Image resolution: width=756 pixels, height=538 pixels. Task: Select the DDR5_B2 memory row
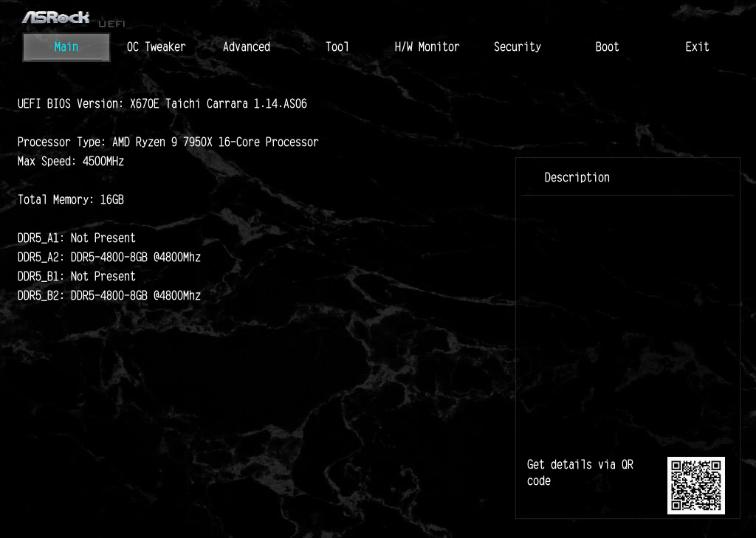click(109, 295)
